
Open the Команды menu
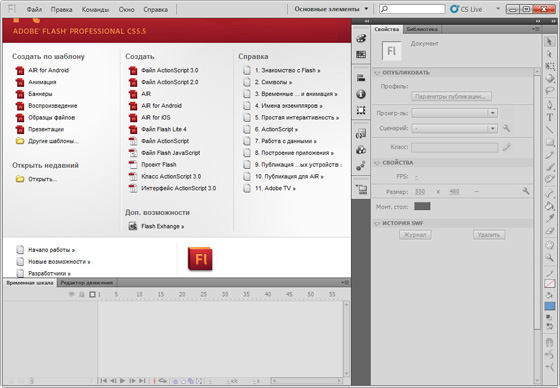[95, 9]
